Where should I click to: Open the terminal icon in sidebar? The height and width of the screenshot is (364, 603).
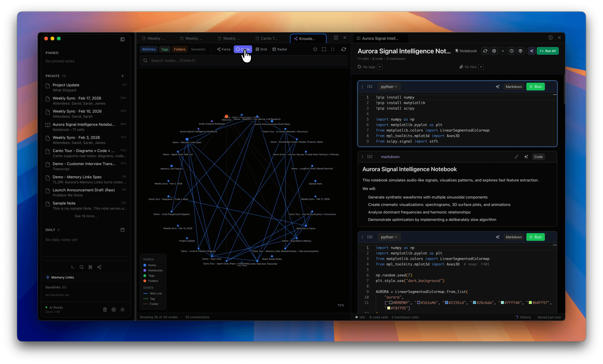[x=73, y=267]
